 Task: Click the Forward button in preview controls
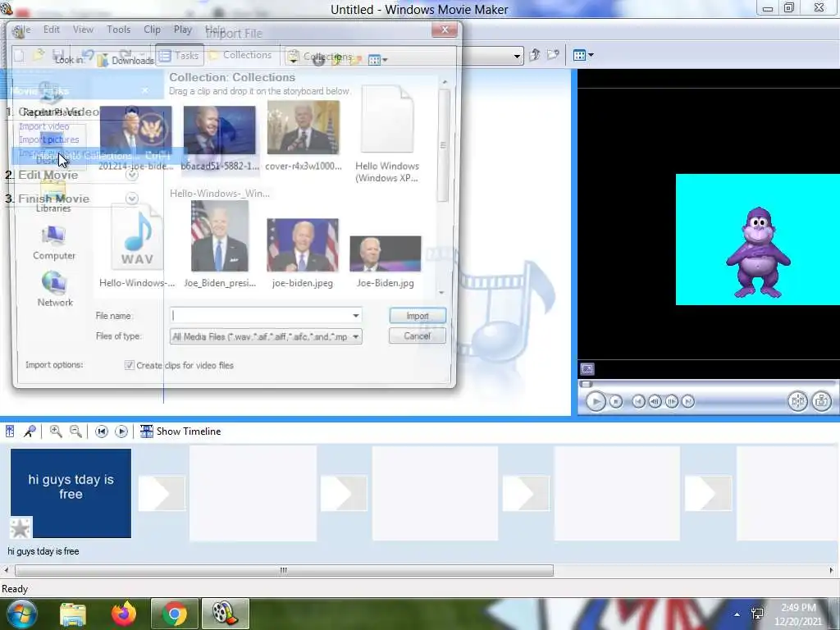tap(688, 401)
